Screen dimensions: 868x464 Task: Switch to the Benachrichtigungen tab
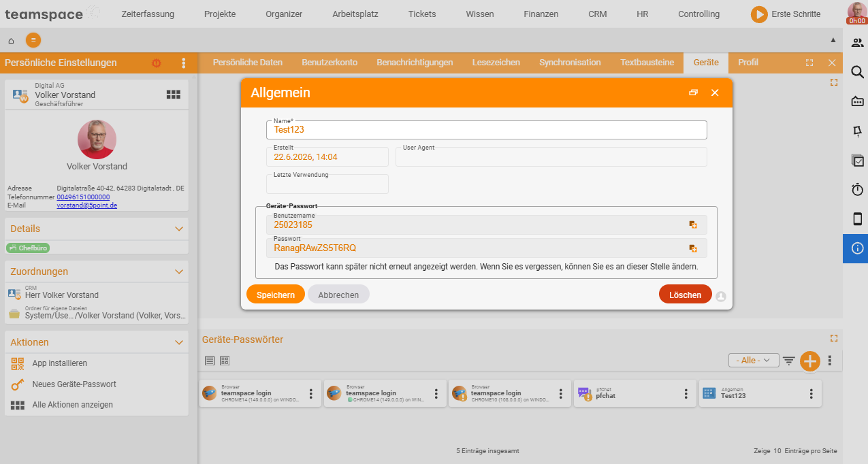(x=415, y=63)
